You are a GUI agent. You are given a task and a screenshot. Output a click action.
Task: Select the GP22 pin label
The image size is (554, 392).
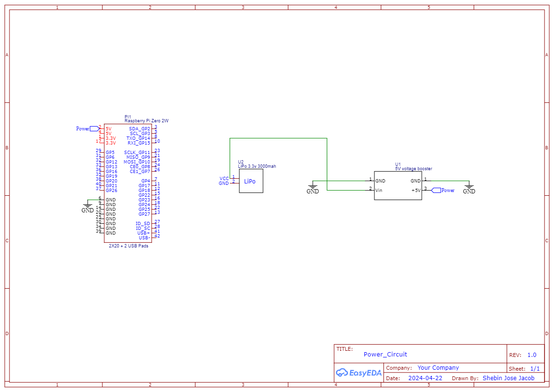tap(144, 195)
